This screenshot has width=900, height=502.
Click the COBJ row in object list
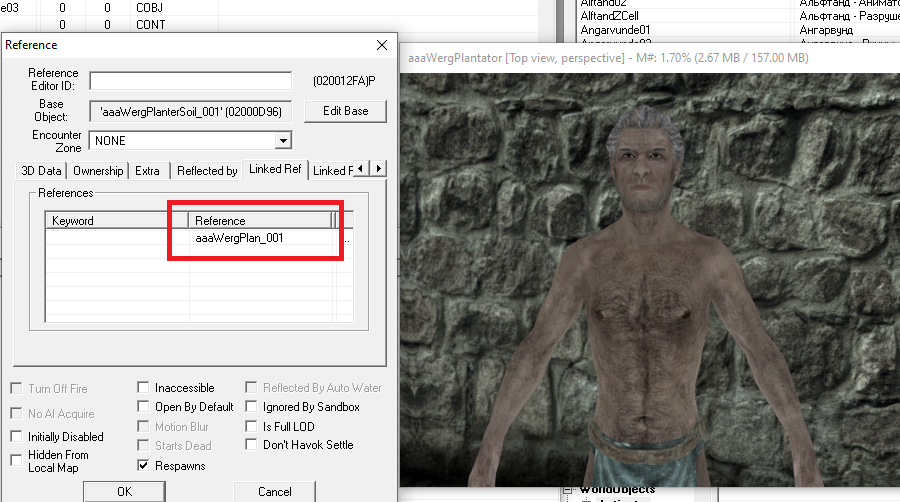tap(149, 8)
